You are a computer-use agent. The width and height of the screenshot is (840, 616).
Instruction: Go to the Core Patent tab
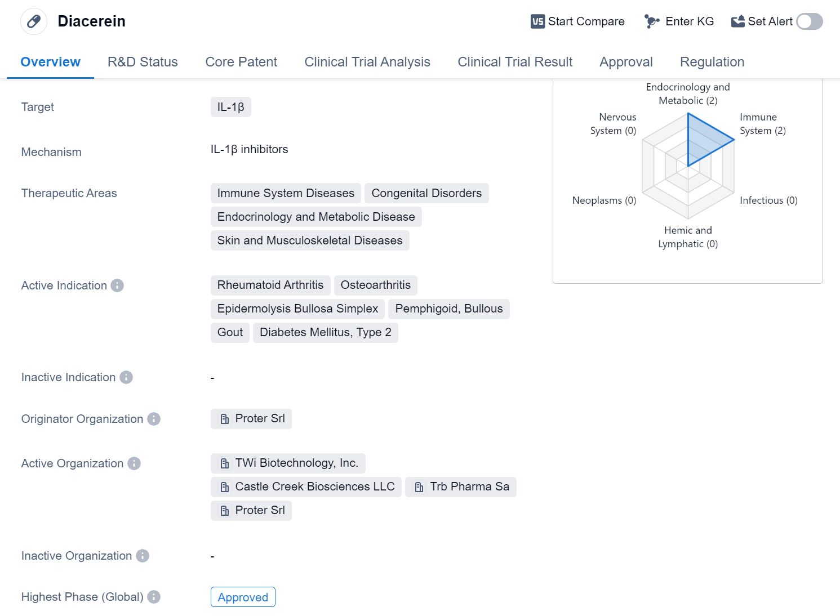pos(241,62)
